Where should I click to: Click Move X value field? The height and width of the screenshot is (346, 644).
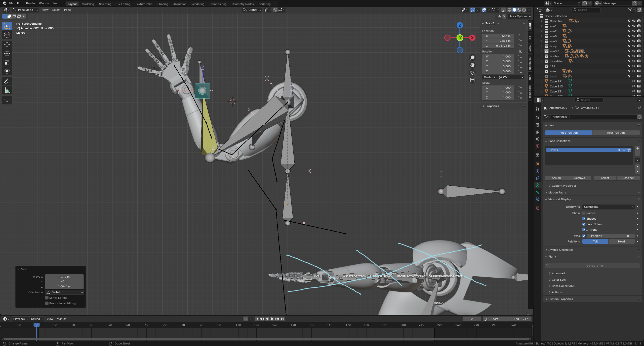[x=64, y=277]
